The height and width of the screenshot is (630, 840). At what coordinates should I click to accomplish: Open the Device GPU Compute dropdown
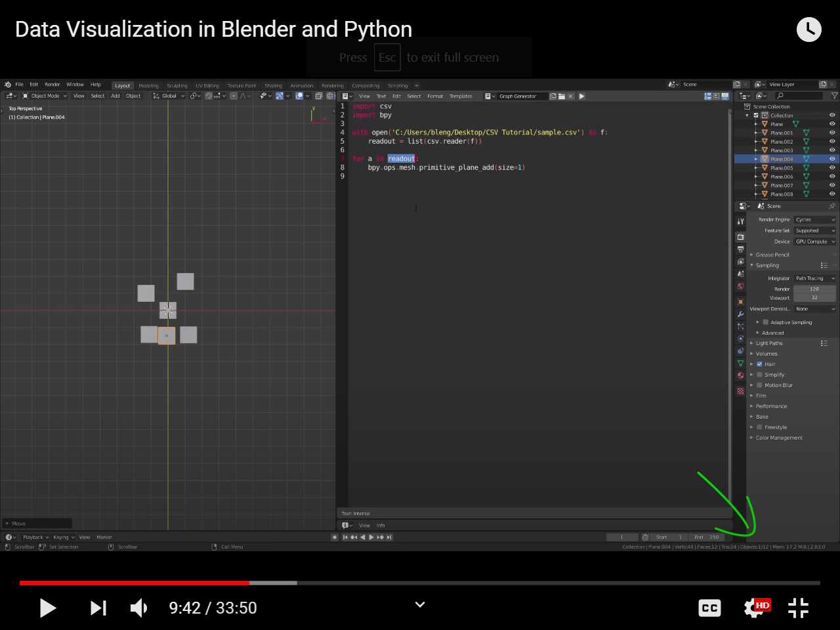click(x=815, y=241)
